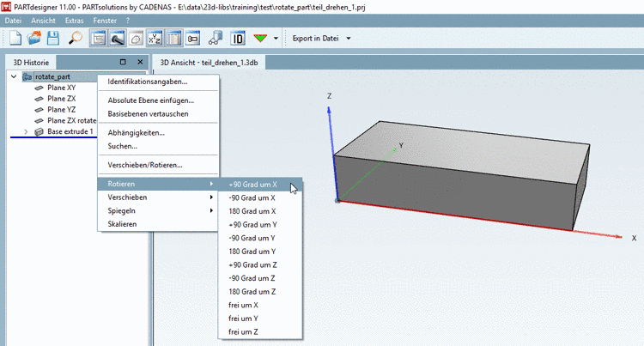Close the 3D Historie panel
The width and height of the screenshot is (644, 346).
pyautogui.click(x=140, y=62)
